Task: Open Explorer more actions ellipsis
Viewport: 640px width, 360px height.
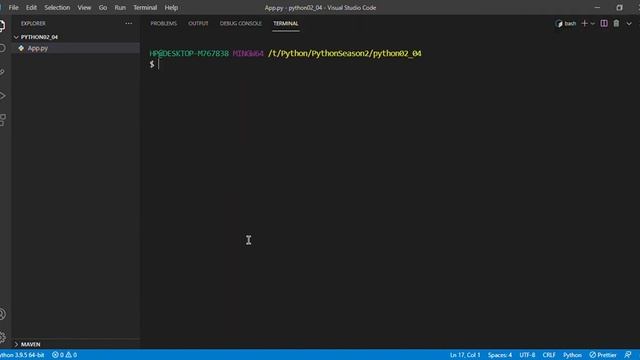Action: [x=129, y=24]
